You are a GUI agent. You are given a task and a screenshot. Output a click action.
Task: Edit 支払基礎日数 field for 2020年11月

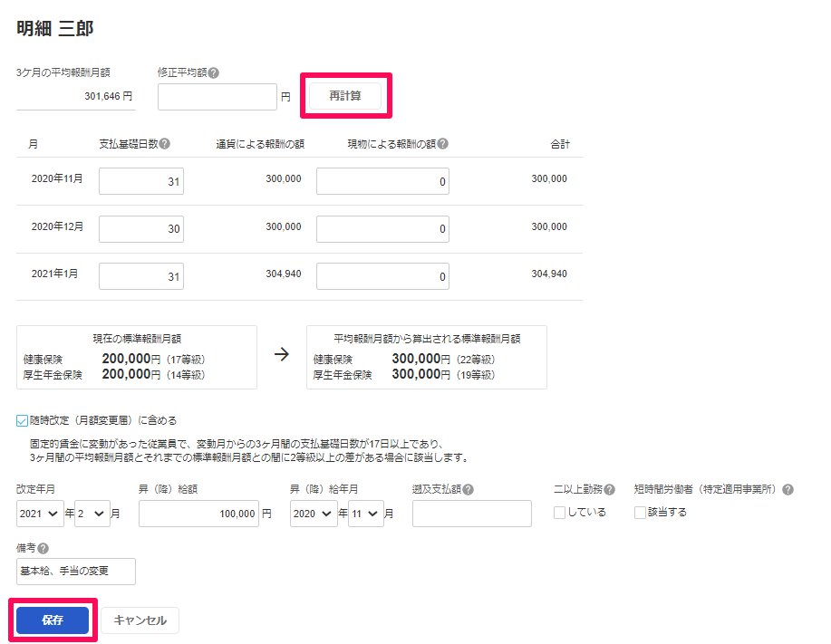click(141, 181)
